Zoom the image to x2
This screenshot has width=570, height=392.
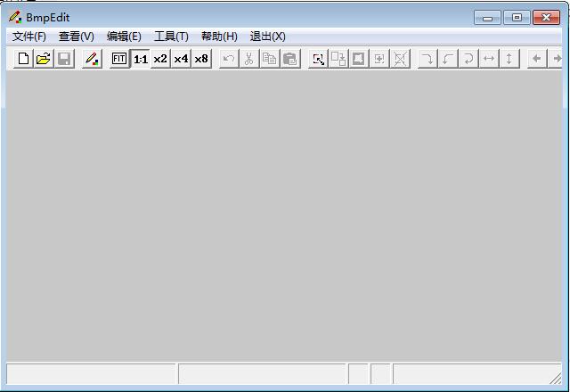160,59
